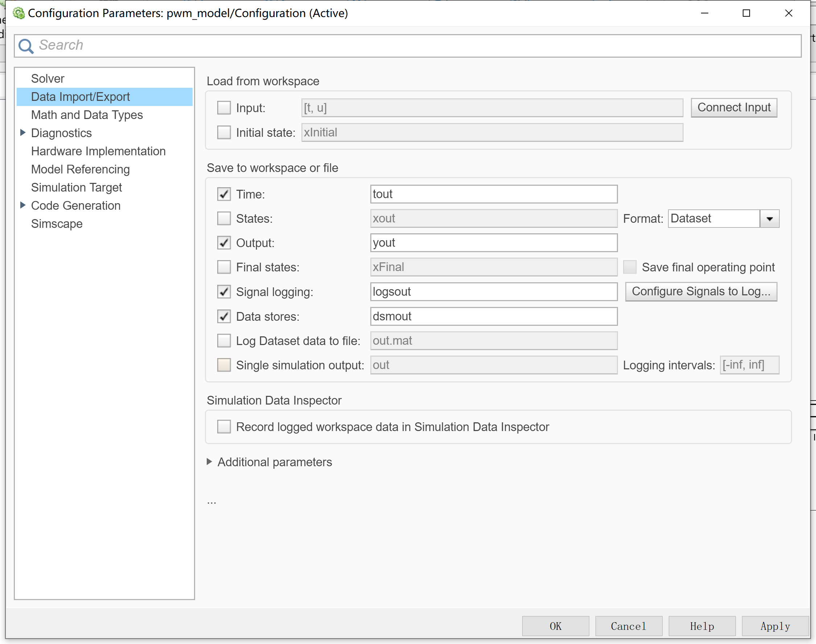The image size is (816, 644).
Task: Expand the Code Generation tree node
Action: point(22,205)
